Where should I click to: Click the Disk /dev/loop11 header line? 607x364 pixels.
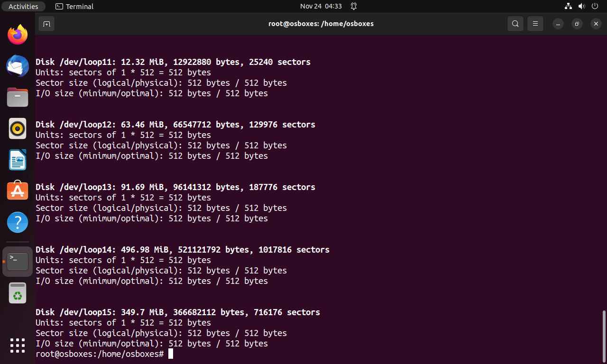click(173, 62)
